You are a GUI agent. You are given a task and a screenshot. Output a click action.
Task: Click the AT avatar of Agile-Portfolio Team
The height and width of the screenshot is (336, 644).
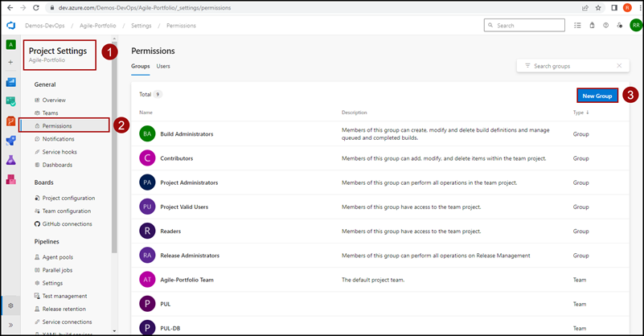147,280
